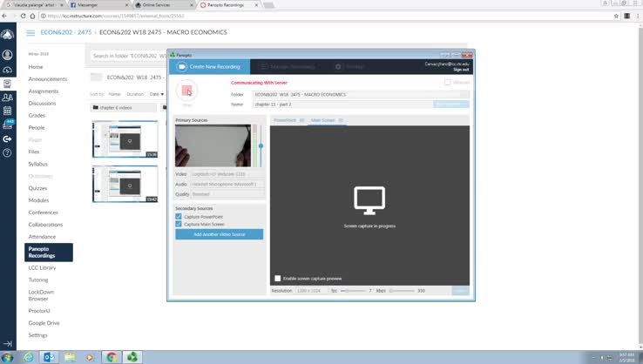643x364 pixels.
Task: Switch to the Online Services browser tab
Action: (x=164, y=5)
